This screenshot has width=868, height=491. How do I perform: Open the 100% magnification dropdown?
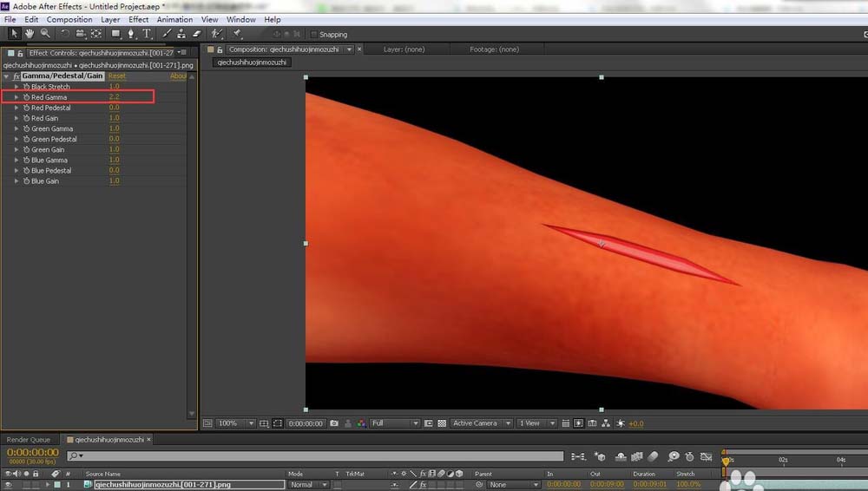235,423
